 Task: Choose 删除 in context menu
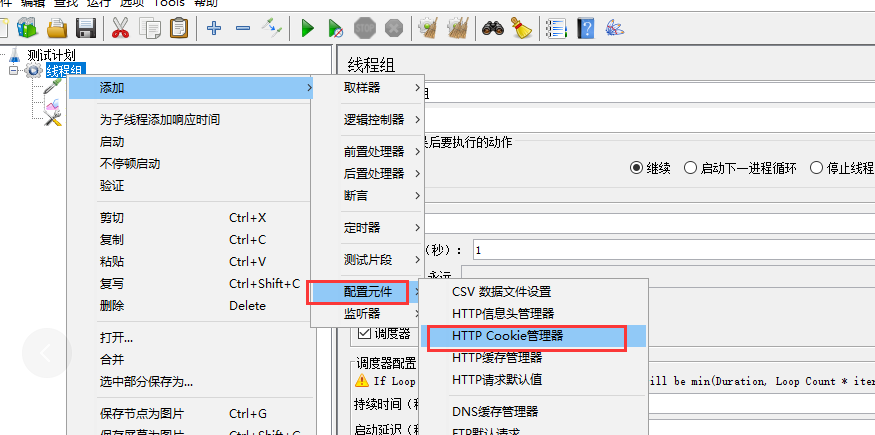point(191,306)
